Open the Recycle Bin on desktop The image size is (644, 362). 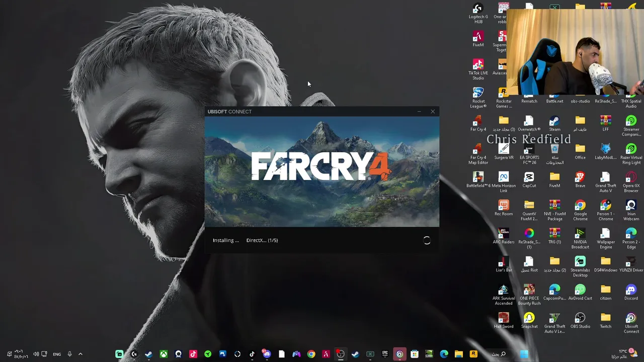(554, 154)
